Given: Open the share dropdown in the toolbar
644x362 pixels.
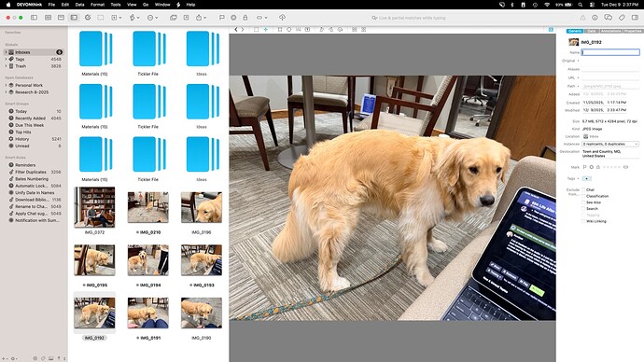Looking at the screenshot, I should click(x=201, y=18).
